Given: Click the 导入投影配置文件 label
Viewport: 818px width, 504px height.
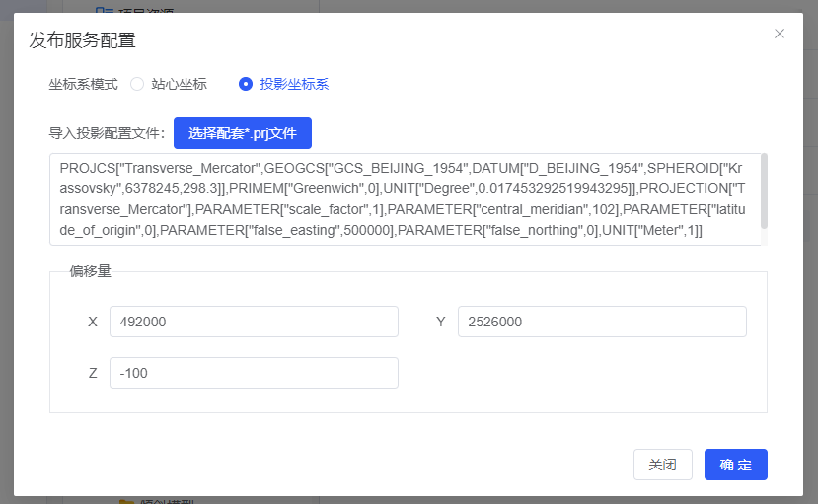Looking at the screenshot, I should 107,133.
